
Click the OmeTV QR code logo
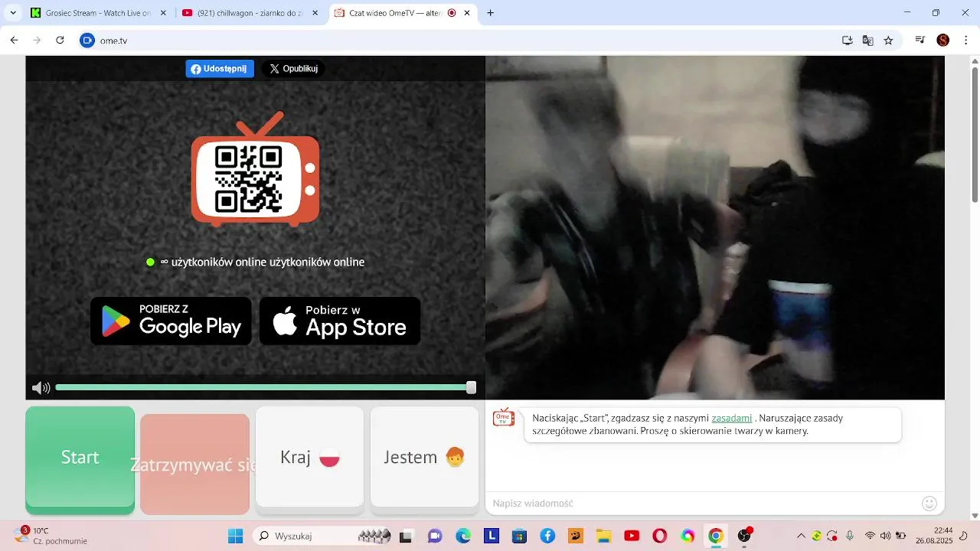click(x=255, y=170)
